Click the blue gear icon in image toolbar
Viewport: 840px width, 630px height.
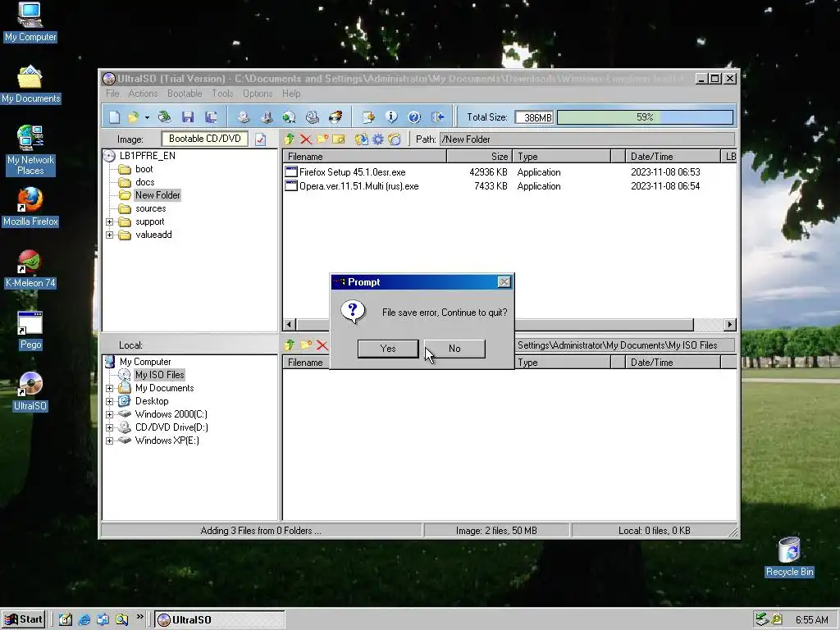(378, 139)
